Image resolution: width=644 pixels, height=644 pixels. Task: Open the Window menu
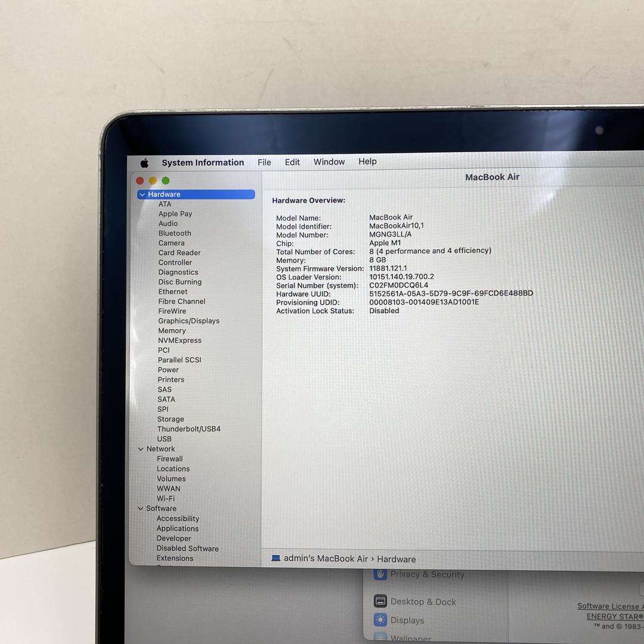pos(329,162)
